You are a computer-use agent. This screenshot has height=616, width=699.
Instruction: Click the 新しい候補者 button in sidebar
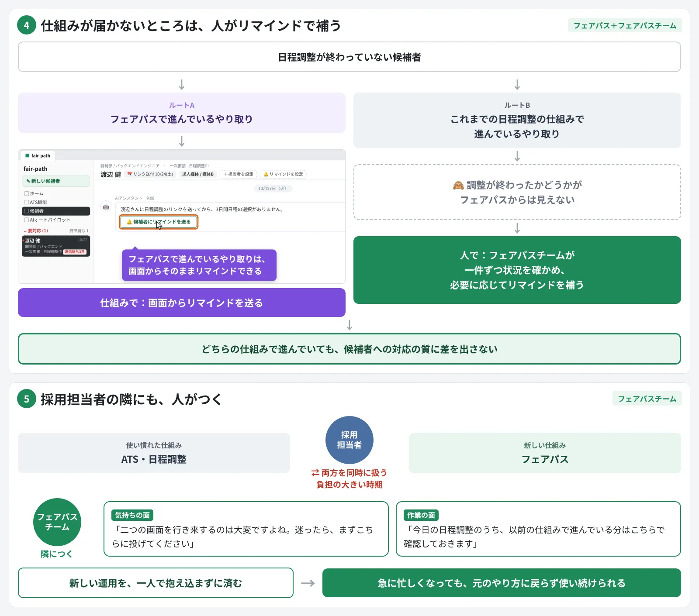click(x=56, y=181)
